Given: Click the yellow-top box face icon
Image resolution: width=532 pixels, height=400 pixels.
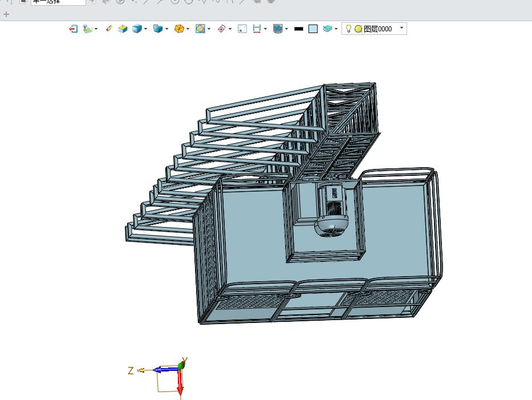Looking at the screenshot, I should point(123,29).
